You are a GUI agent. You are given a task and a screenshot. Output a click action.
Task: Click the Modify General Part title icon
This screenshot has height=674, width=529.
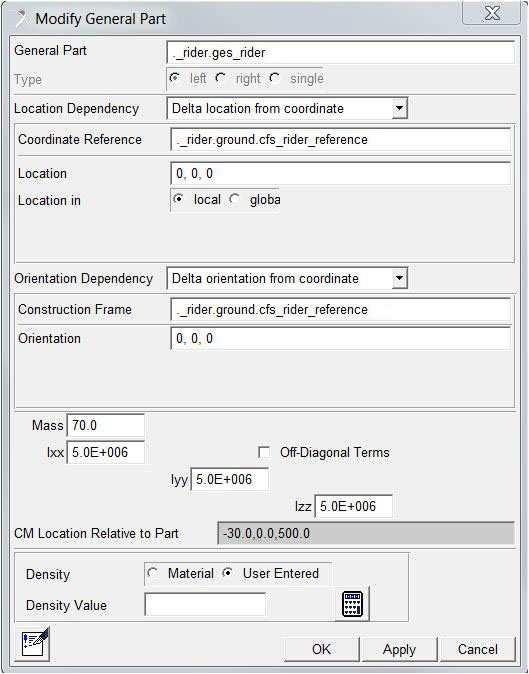click(21, 18)
